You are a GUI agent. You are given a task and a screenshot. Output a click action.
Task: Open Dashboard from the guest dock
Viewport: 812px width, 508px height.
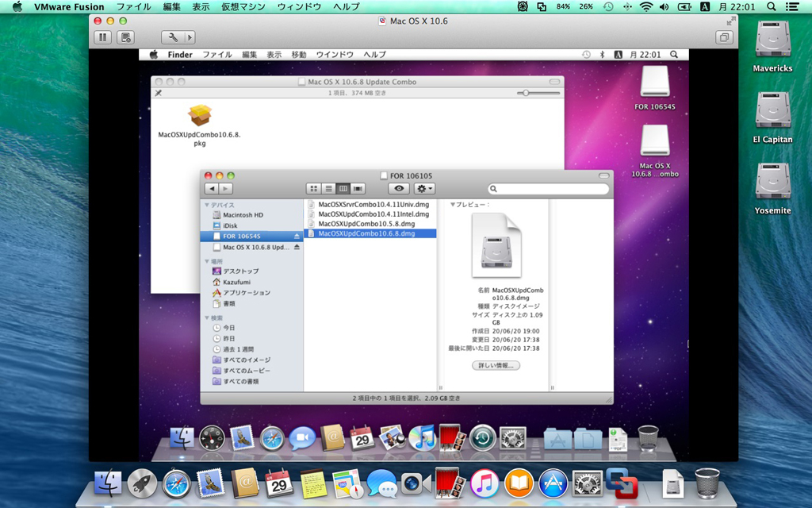212,438
